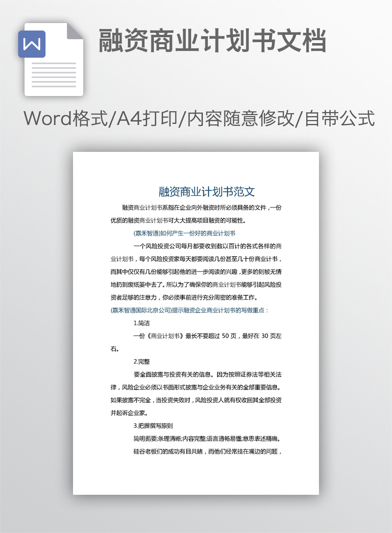
Task: Click the line starting 简明扼要;条理清晰
Action: tap(207, 438)
